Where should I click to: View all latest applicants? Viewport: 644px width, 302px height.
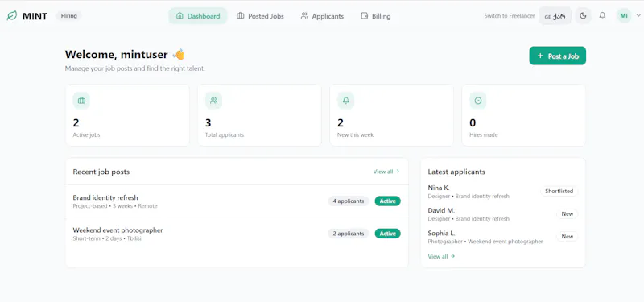point(441,256)
